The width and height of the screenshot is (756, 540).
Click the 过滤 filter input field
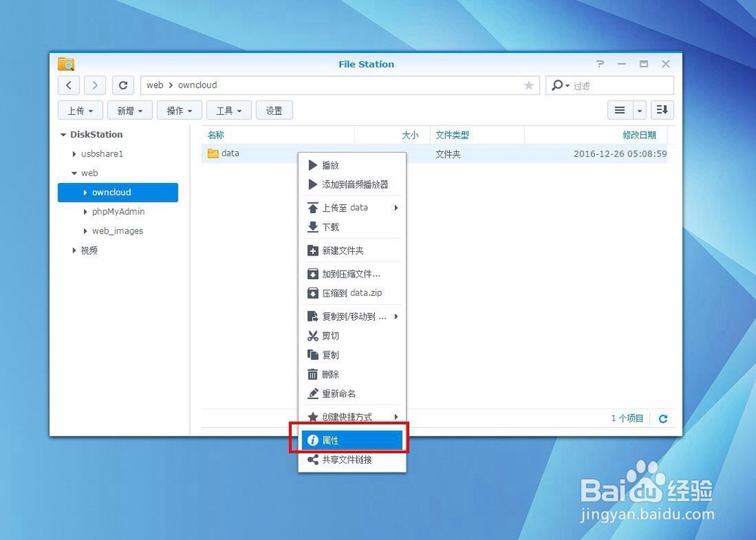coord(622,85)
